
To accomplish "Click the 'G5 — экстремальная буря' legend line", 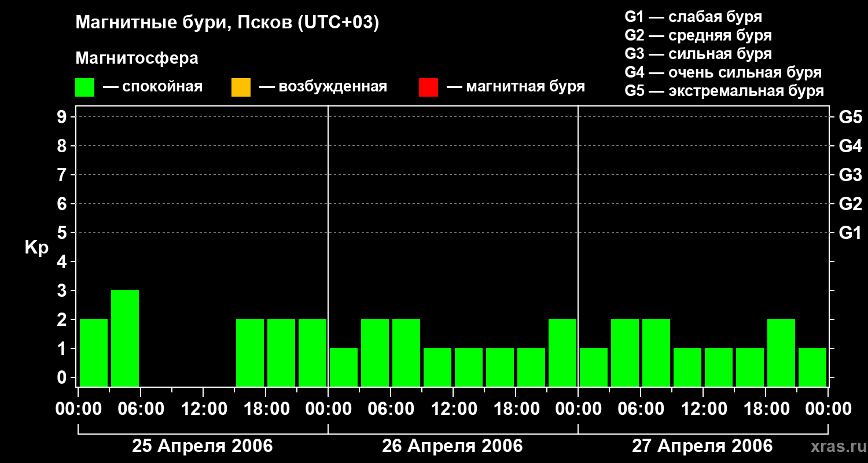I will [x=724, y=91].
